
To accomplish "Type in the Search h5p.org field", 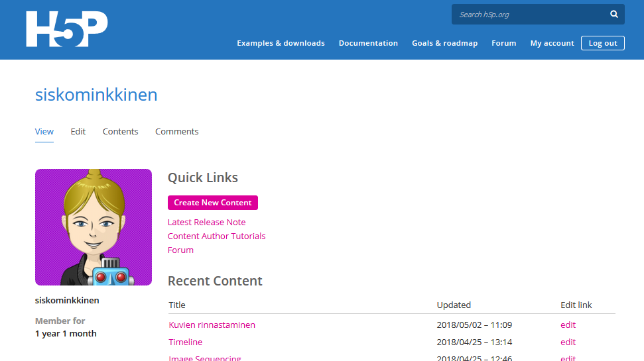I will point(531,15).
